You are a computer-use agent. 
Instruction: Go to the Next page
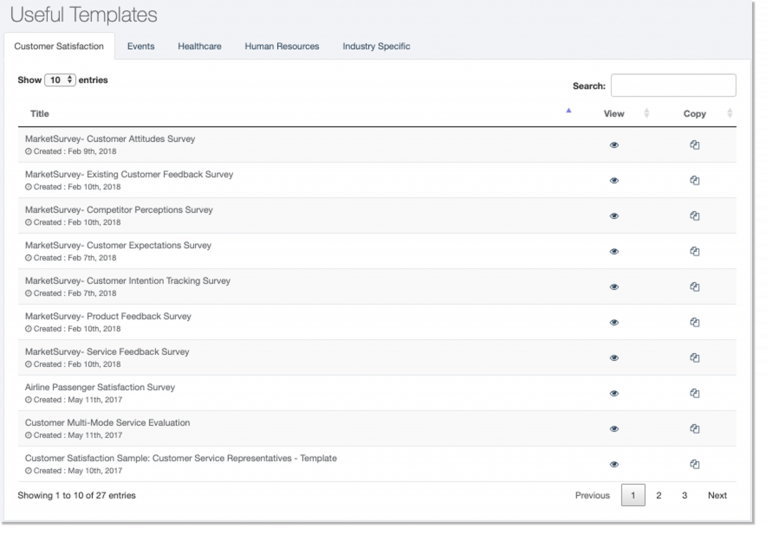coord(717,495)
